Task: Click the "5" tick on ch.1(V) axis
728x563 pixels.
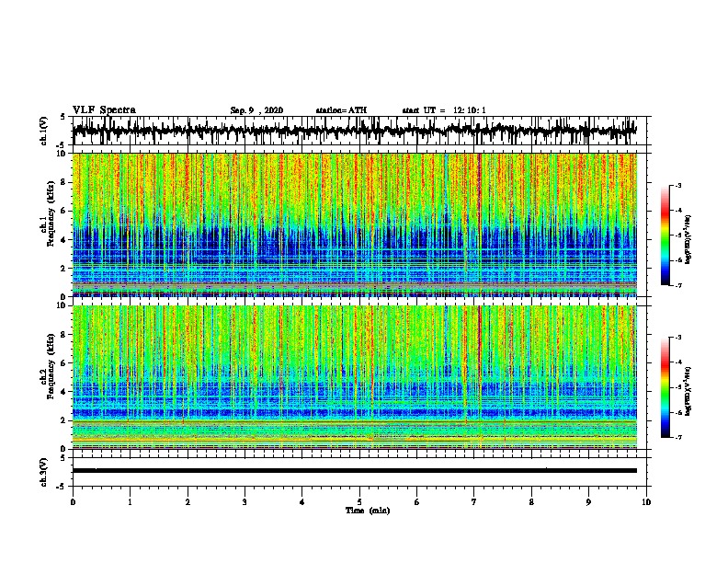Action: click(63, 117)
